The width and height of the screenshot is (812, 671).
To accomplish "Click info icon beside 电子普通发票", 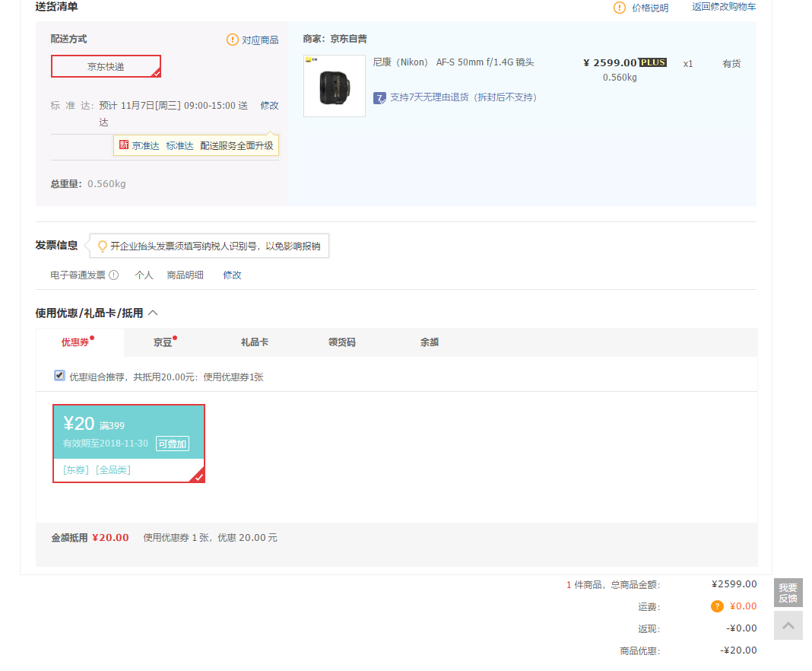I will tap(114, 275).
